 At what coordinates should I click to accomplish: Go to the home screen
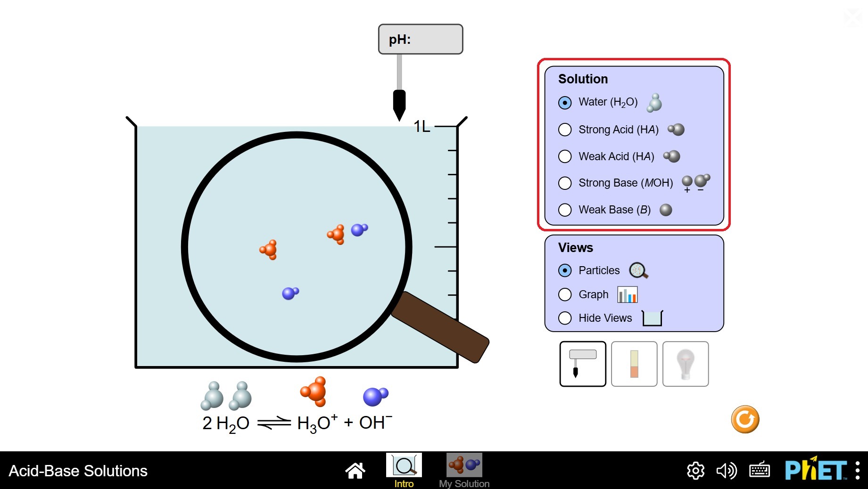[x=355, y=470]
